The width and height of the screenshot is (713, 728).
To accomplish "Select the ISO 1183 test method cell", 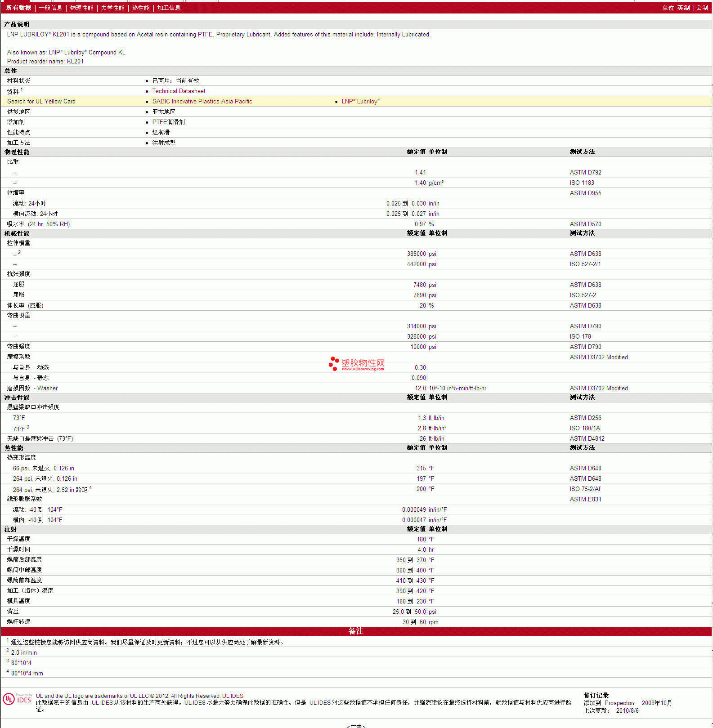I will click(582, 183).
